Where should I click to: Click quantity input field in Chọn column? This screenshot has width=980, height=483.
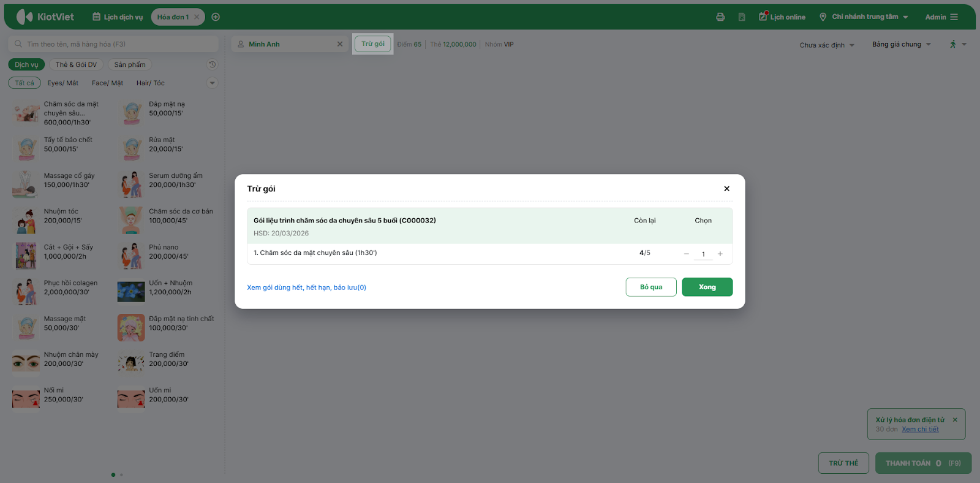[703, 254]
